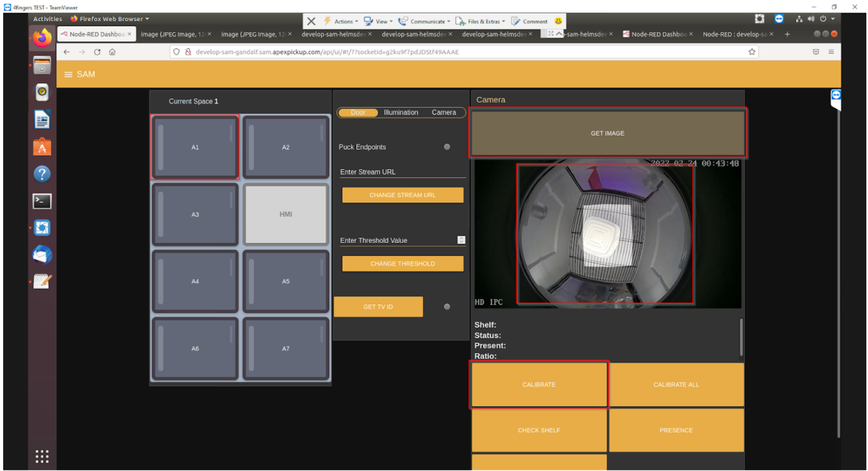
Task: Open the Activities overview menu
Action: (48, 19)
